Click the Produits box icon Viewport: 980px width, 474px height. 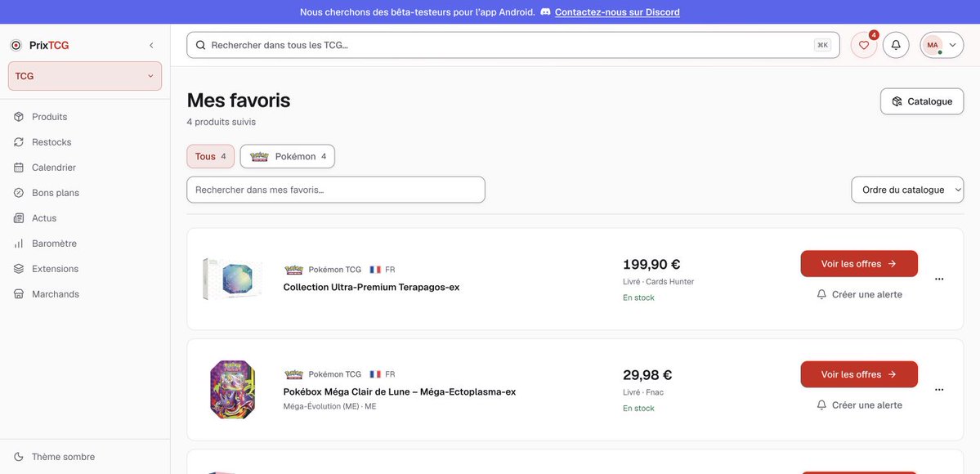click(19, 117)
